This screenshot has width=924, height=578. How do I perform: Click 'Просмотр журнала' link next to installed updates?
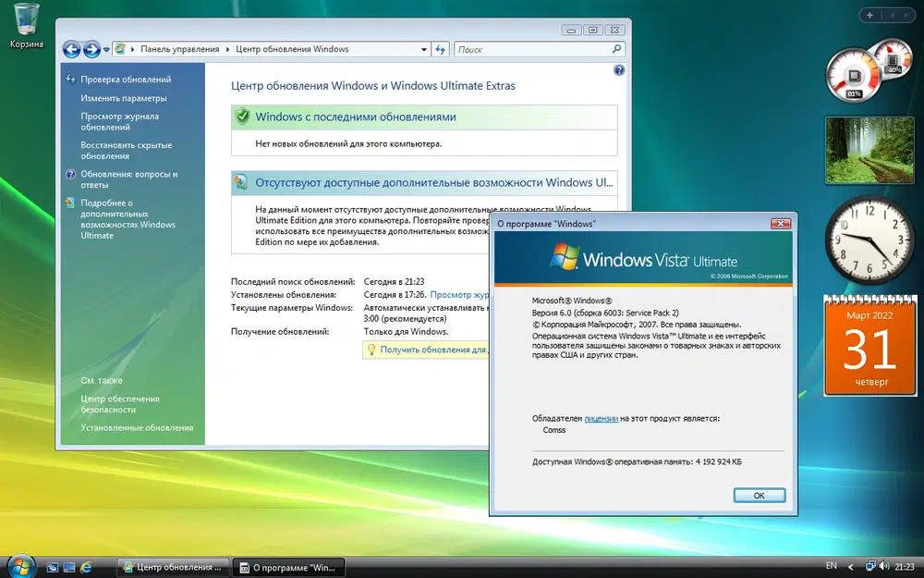pyautogui.click(x=459, y=294)
